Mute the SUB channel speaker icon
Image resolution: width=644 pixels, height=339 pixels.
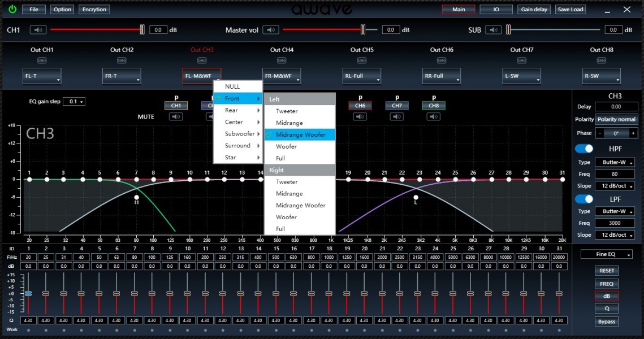tap(494, 30)
